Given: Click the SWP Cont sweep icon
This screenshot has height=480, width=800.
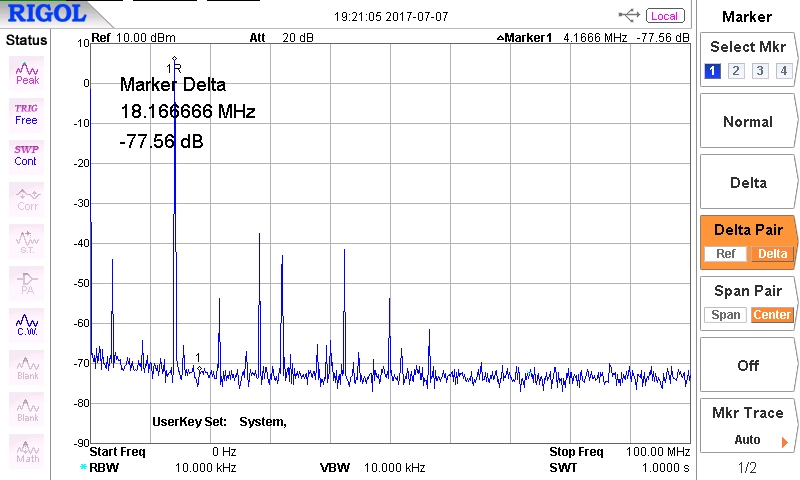Looking at the screenshot, I should (x=27, y=155).
